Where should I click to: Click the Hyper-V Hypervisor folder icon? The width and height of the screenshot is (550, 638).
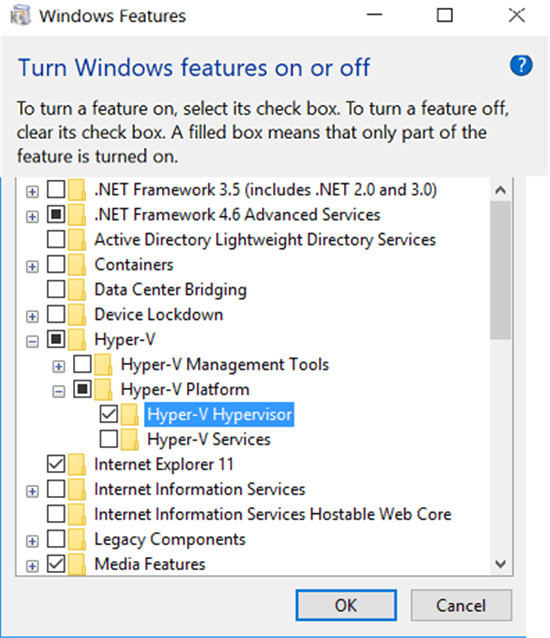(x=130, y=415)
